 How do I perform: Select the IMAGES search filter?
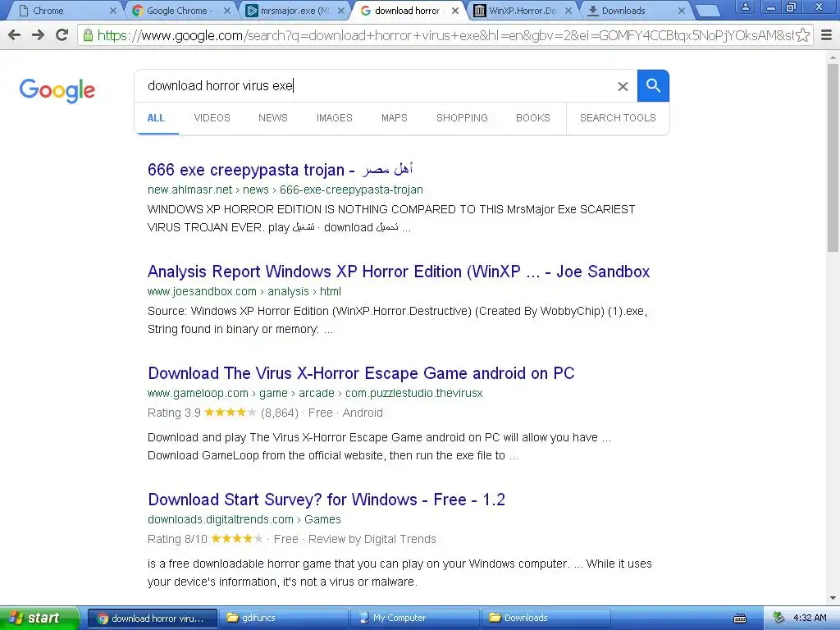click(x=335, y=118)
